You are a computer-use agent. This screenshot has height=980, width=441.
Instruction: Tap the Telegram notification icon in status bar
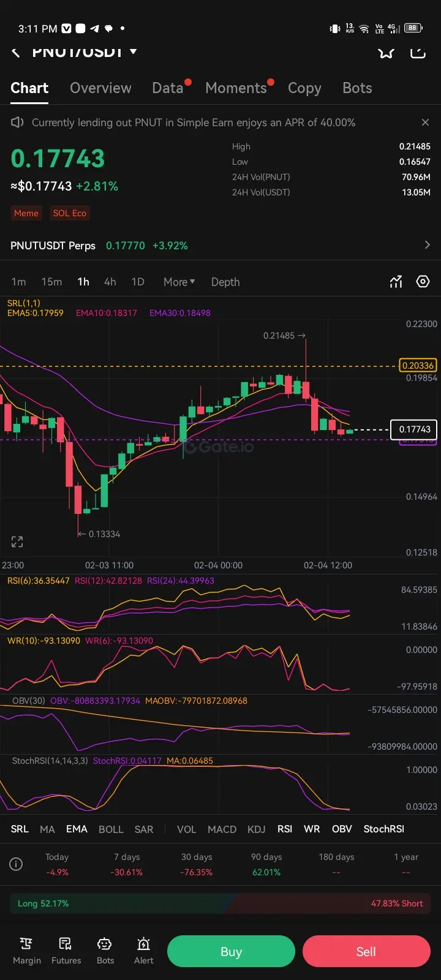point(94,28)
